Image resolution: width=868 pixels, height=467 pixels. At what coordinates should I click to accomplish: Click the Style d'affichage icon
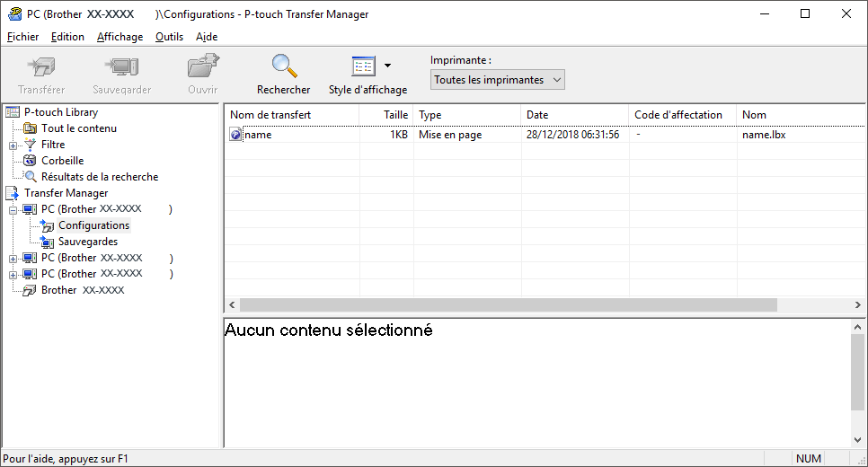(364, 66)
